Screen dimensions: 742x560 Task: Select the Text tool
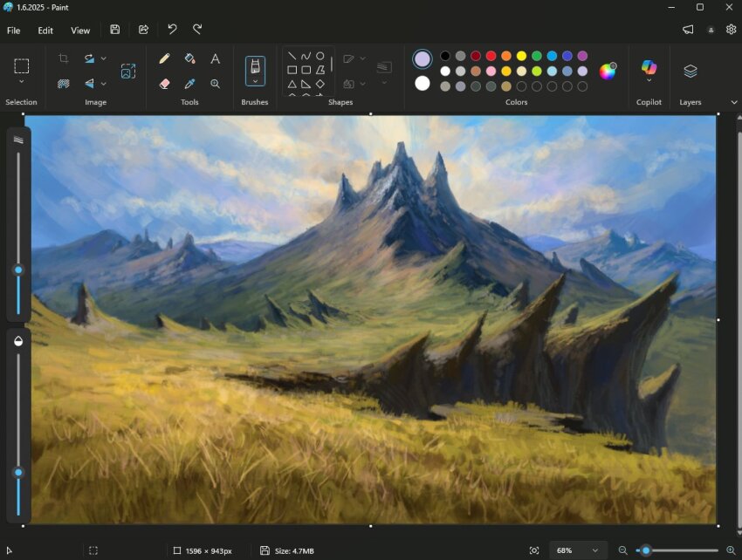pos(216,58)
